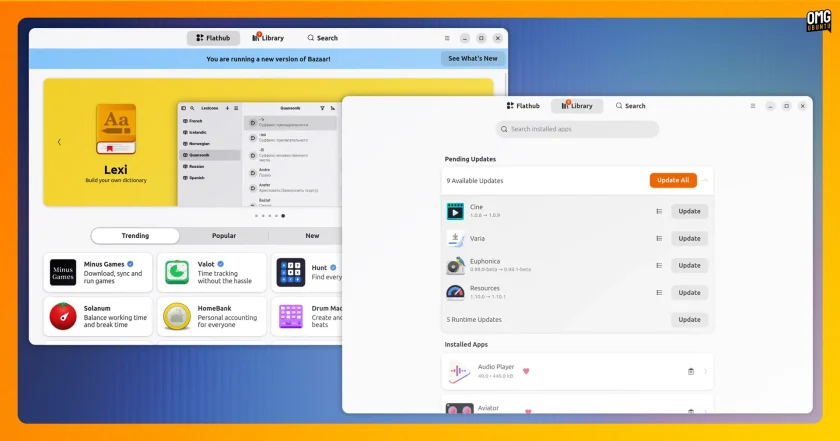Show details list icon for Varia update
Image resolution: width=840 pixels, height=441 pixels.
point(659,238)
